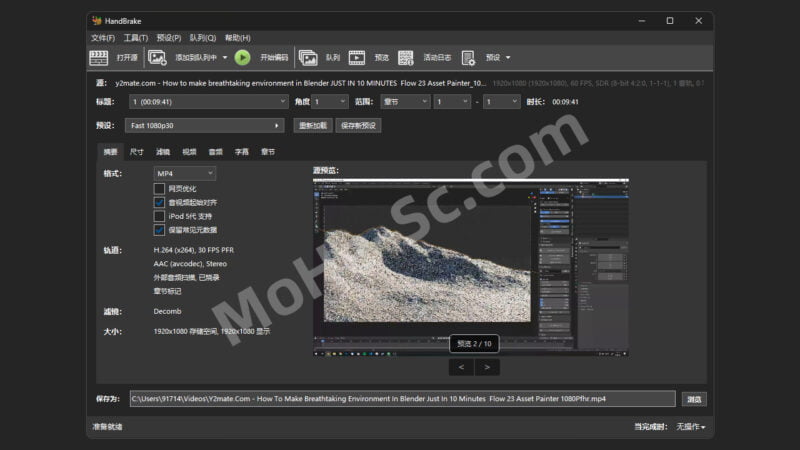Open the range type 章节 dropdown
800x450 pixels.
[x=405, y=102]
